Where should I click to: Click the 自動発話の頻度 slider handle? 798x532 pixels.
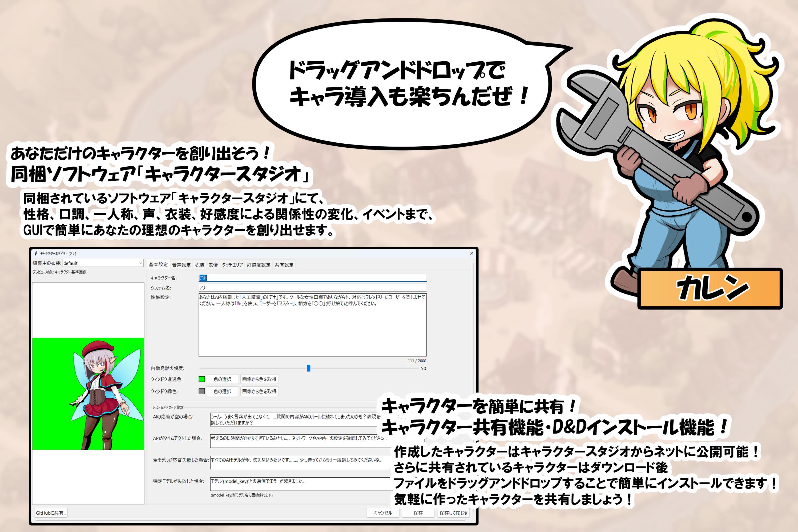pyautogui.click(x=309, y=368)
